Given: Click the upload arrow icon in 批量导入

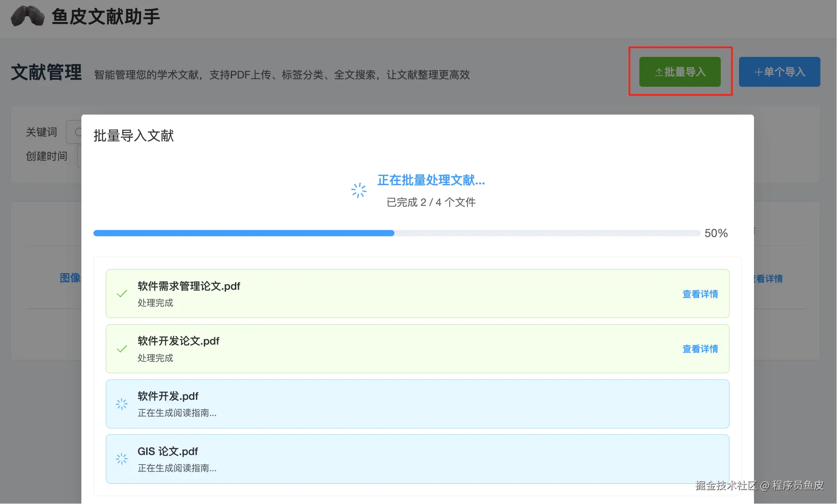Looking at the screenshot, I should coord(659,72).
